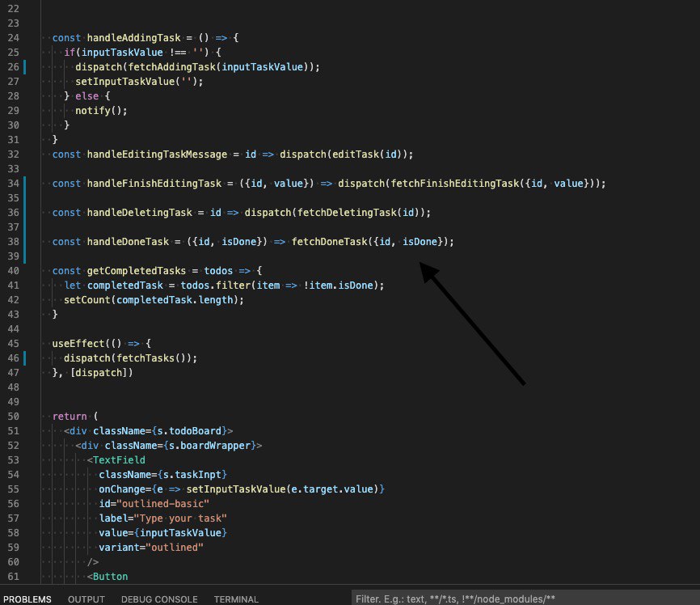Focus the problems Filter input field
This screenshot has width=700, height=605.
click(525, 599)
